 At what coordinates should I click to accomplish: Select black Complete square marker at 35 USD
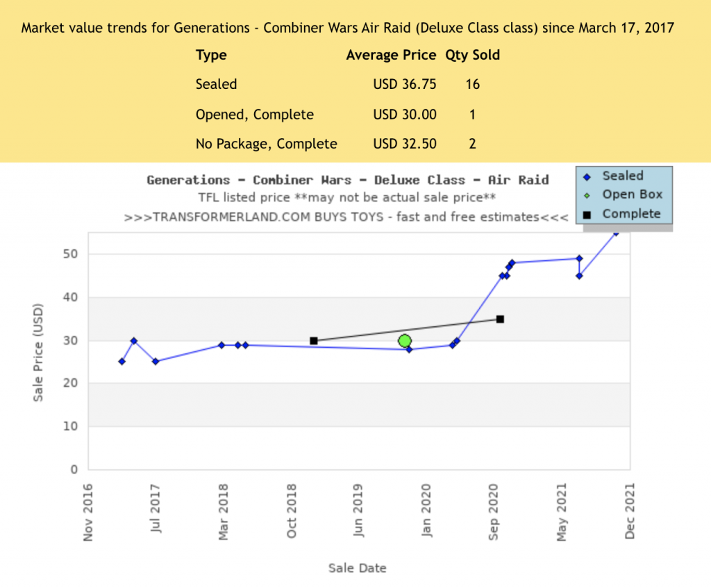click(x=500, y=319)
